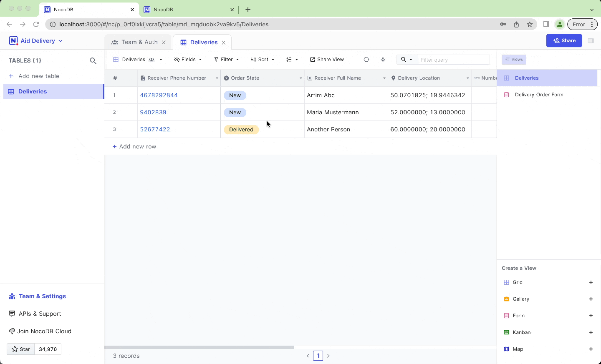The image size is (601, 364).
Task: Close the Team & Auth tab
Action: [x=164, y=42]
